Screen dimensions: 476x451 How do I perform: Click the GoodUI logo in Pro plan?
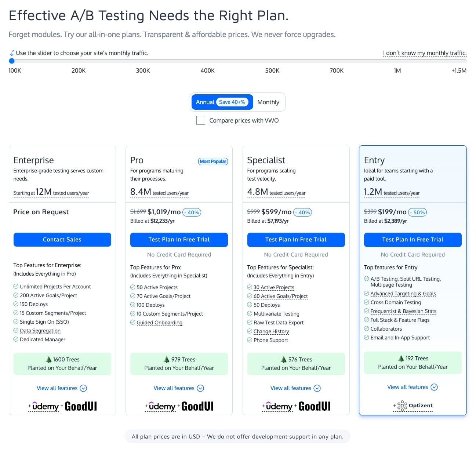coord(197,406)
